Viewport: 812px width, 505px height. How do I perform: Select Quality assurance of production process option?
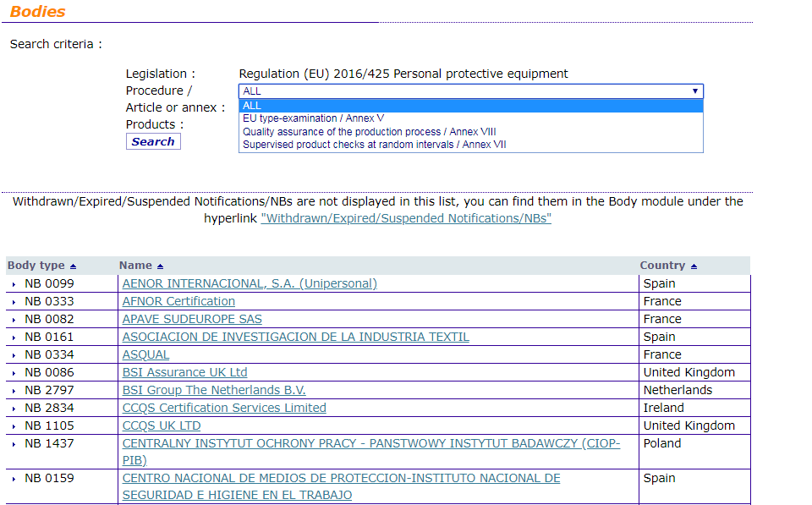pyautogui.click(x=369, y=132)
